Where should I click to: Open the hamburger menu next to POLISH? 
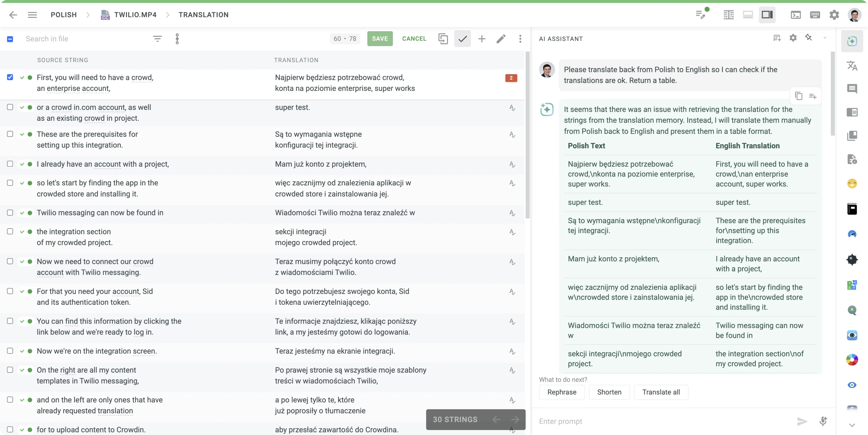(x=32, y=15)
